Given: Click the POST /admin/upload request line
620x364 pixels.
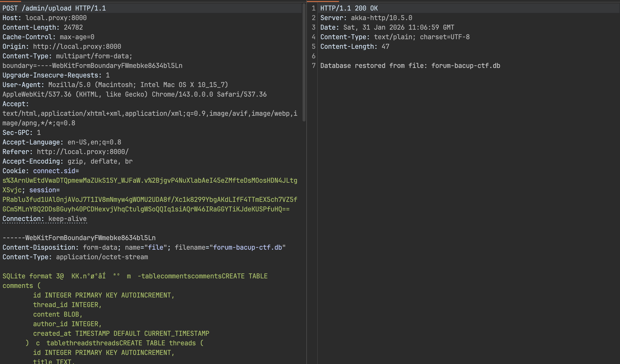Looking at the screenshot, I should point(54,8).
